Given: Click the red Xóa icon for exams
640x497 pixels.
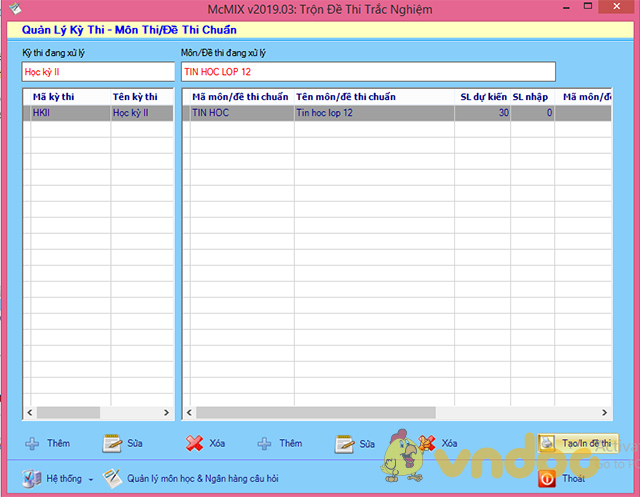Looking at the screenshot, I should click(194, 443).
